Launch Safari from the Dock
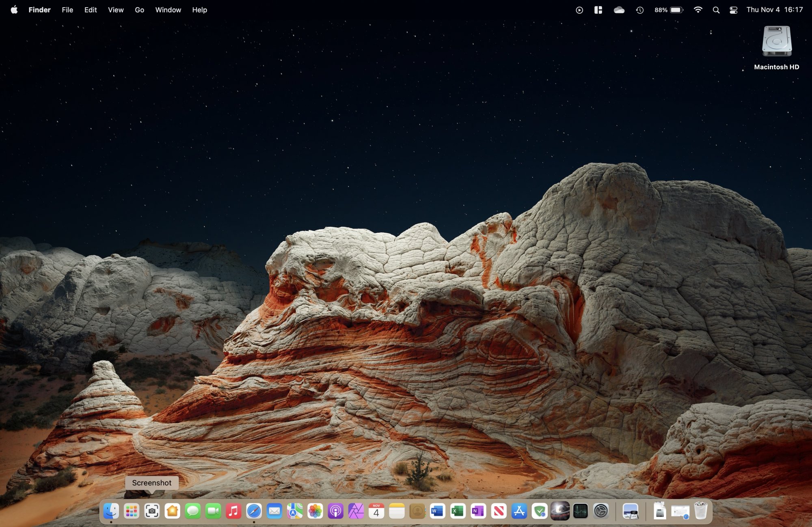The height and width of the screenshot is (527, 812). click(254, 511)
